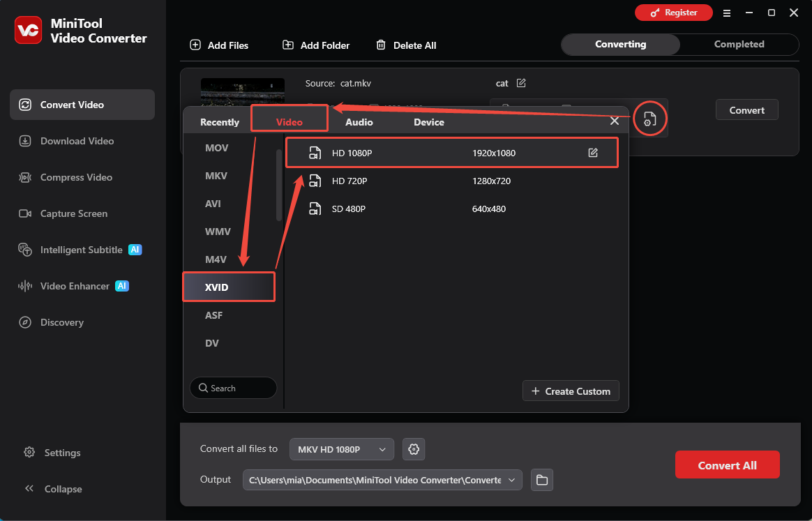Click the Source: cat.mkv label
The height and width of the screenshot is (521, 812).
338,84
